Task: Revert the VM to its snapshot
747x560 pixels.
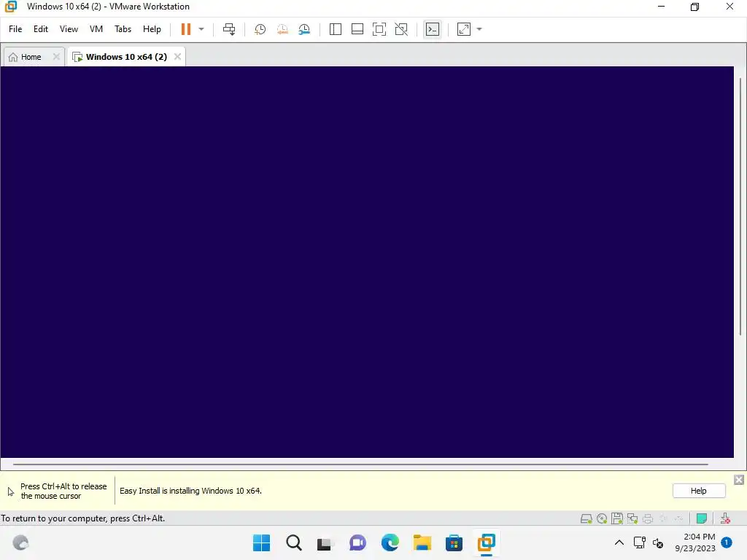Action: [282, 29]
